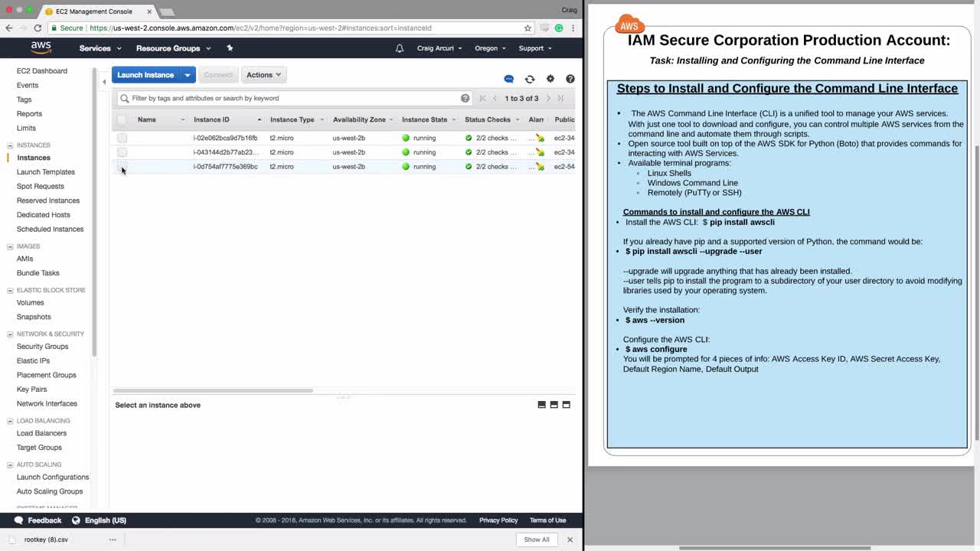Bookmark this page with the star icon
980x551 pixels.
528,28
